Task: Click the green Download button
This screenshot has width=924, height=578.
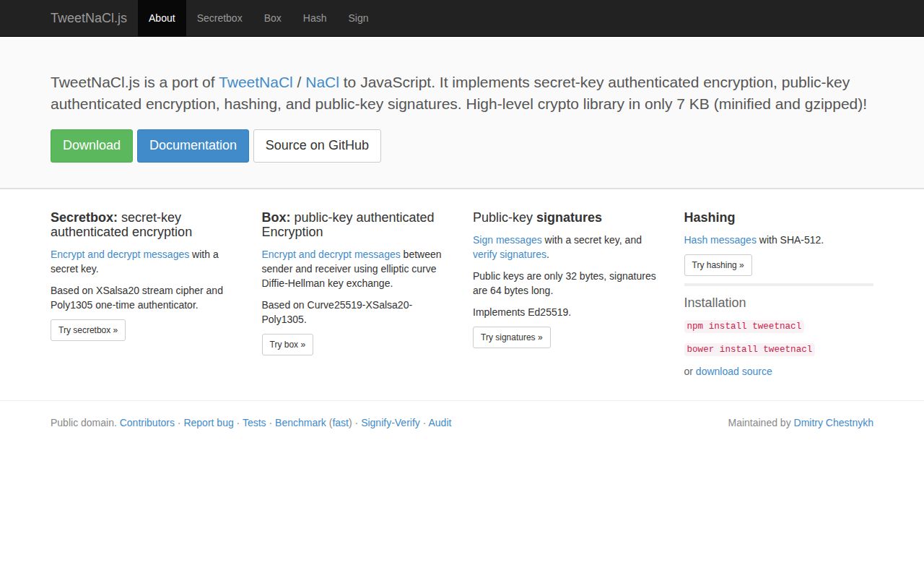Action: (92, 146)
